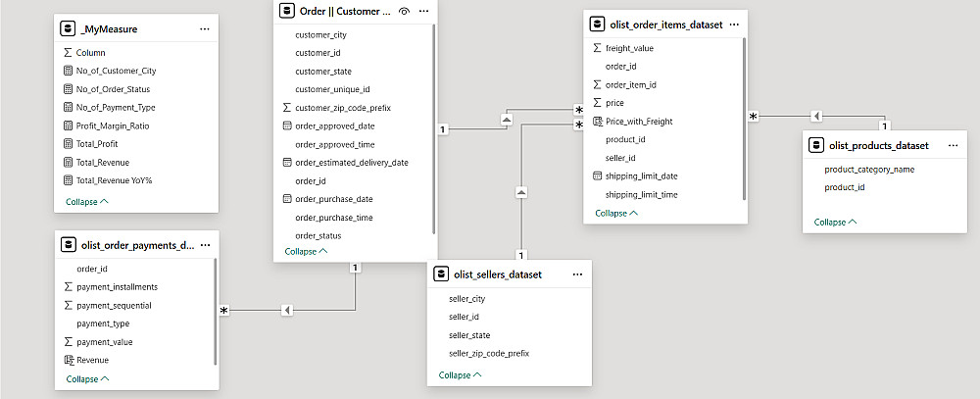Select the order_status field

pos(318,236)
